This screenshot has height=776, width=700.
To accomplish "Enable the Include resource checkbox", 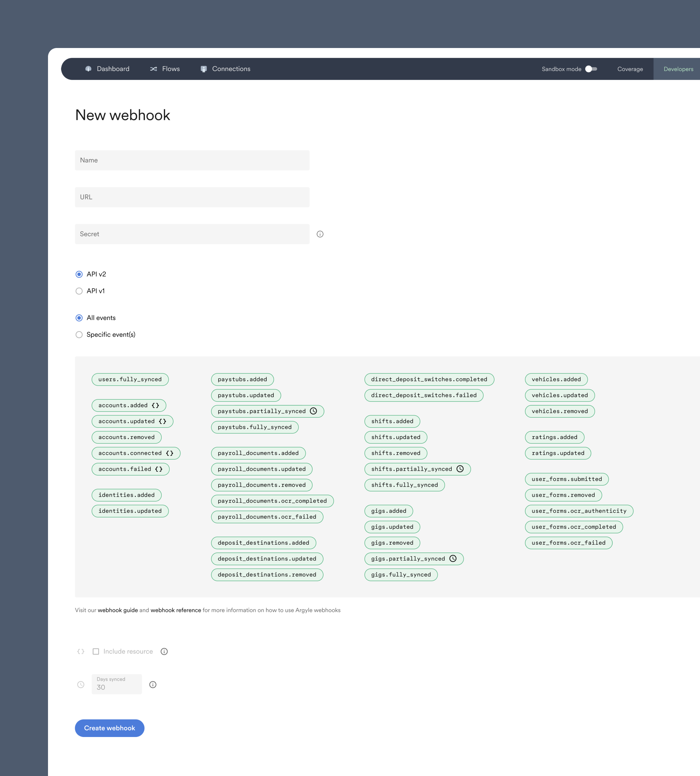I will (96, 651).
